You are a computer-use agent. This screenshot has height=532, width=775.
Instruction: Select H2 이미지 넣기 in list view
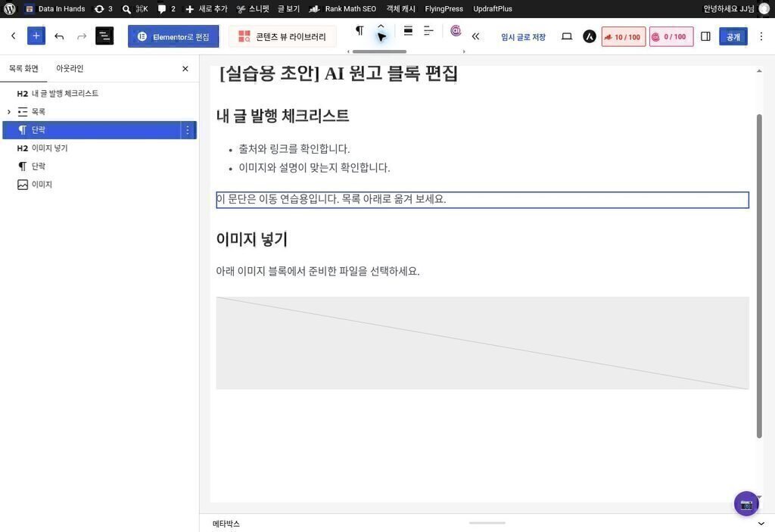click(99, 148)
